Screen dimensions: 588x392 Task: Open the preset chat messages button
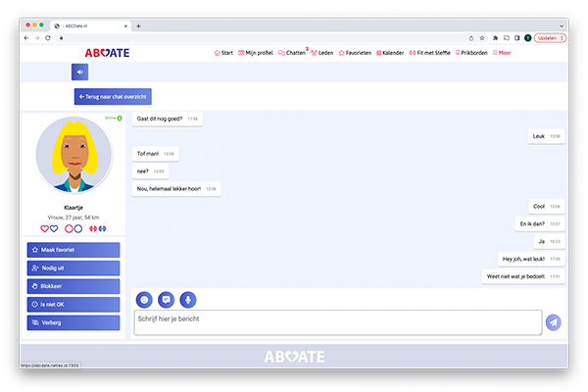(167, 300)
